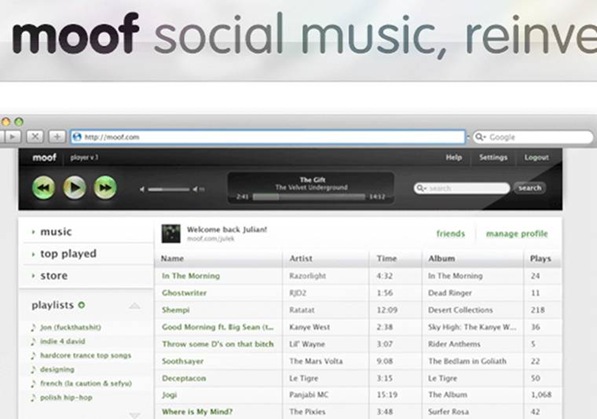Image resolution: width=597 pixels, height=419 pixels.
Task: Click the yellow minimize window button
Action: (6, 122)
